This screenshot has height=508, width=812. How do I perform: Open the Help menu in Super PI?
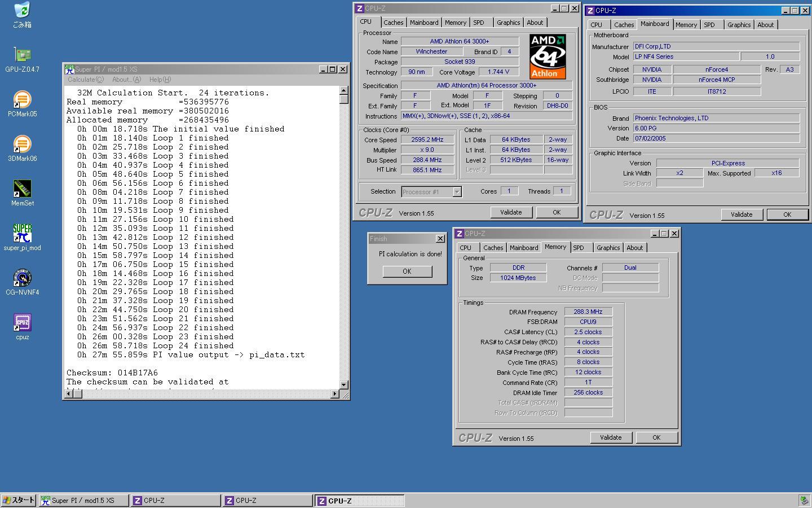pos(160,80)
